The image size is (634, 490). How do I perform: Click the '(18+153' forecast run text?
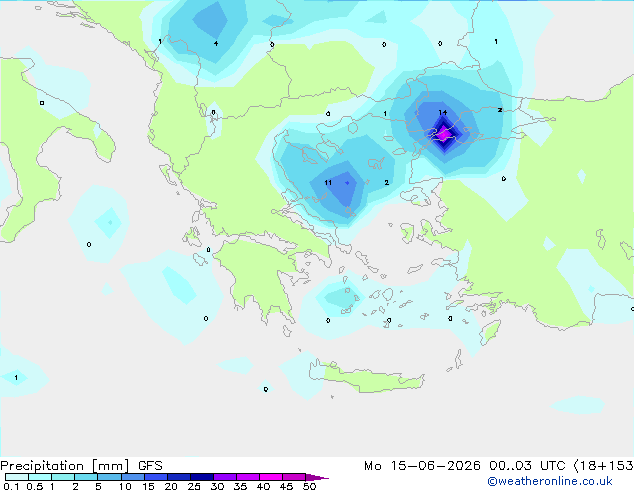tap(603, 466)
